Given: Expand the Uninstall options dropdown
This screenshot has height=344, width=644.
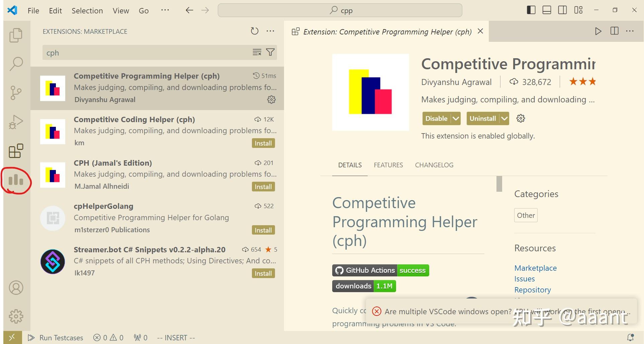Looking at the screenshot, I should [504, 118].
